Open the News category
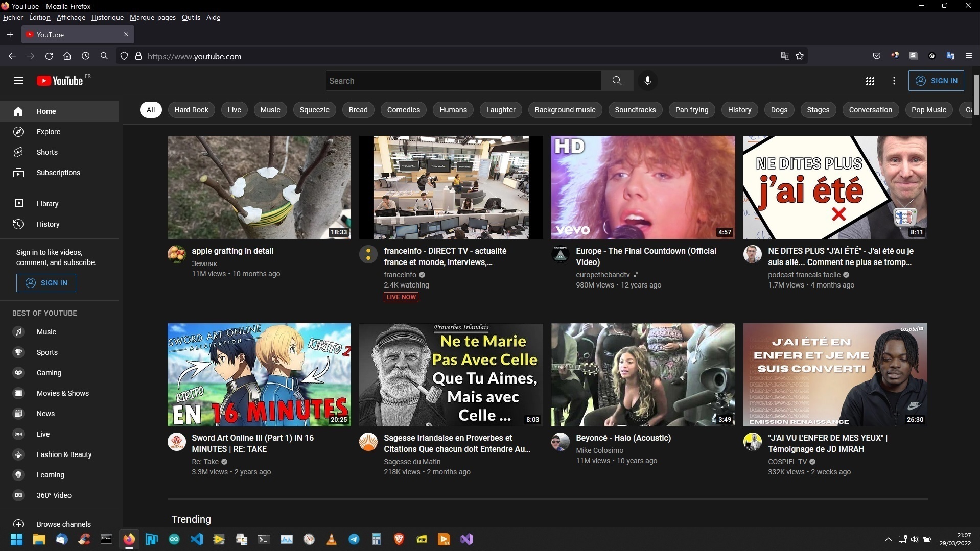This screenshot has height=551, width=980. pyautogui.click(x=59, y=414)
